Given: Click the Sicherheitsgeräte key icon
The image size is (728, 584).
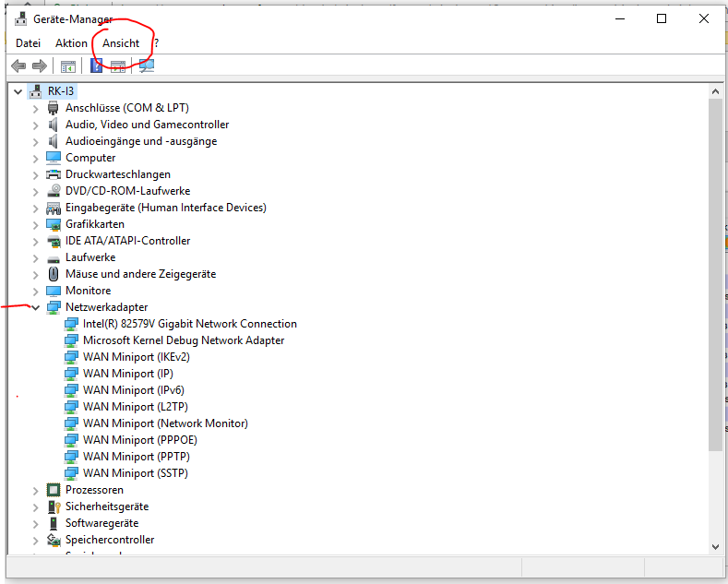Looking at the screenshot, I should 54,507.
